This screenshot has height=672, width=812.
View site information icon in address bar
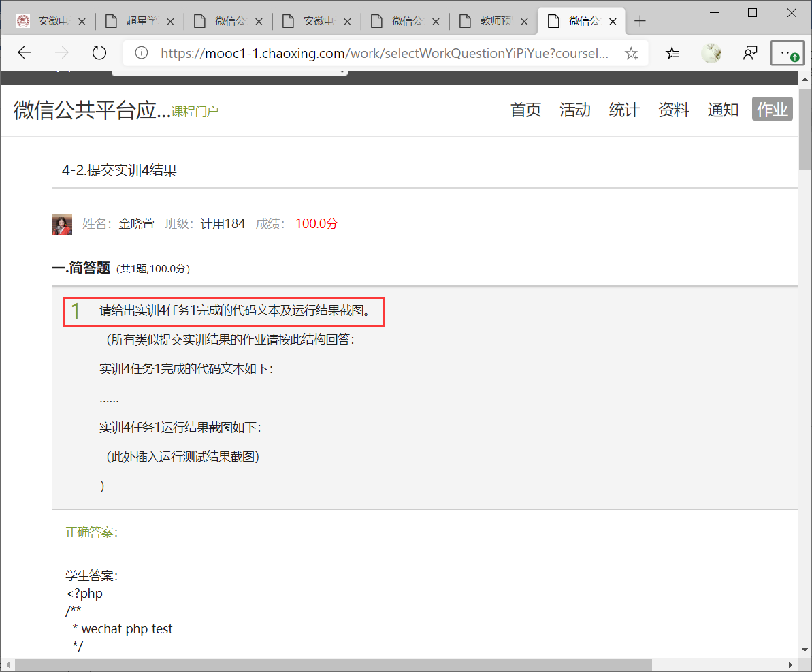[x=142, y=53]
